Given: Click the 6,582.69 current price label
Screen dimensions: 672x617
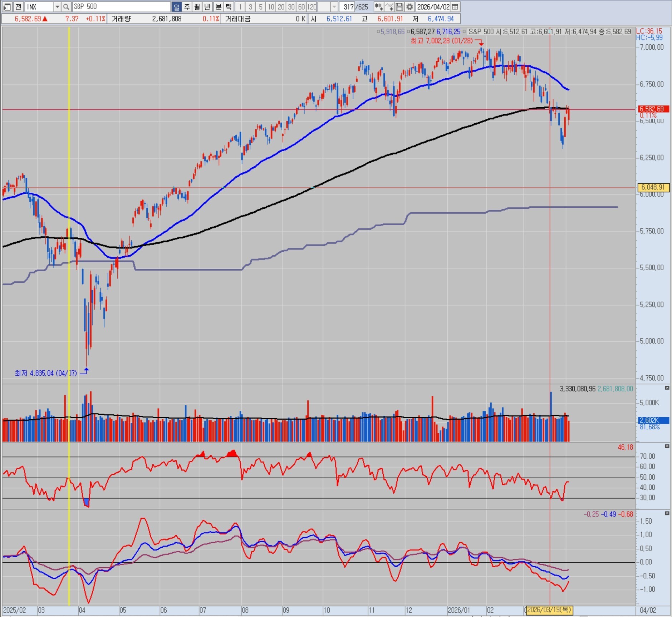Looking at the screenshot, I should tap(653, 109).
